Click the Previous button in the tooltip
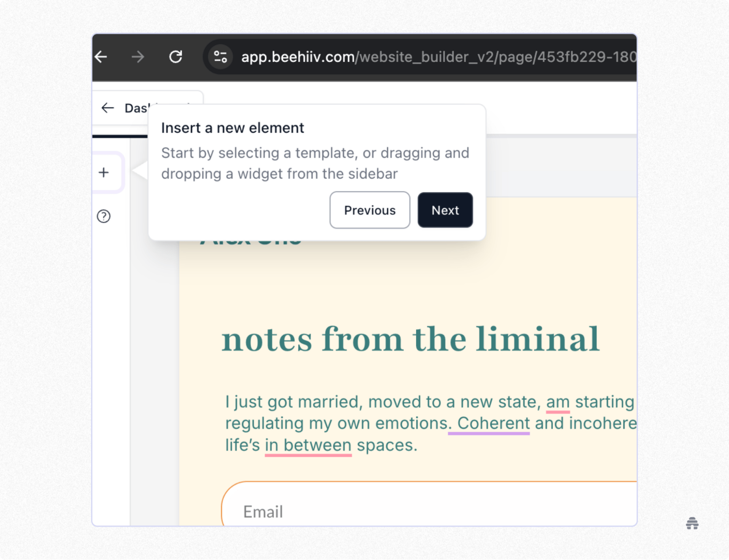The width and height of the screenshot is (729, 560). pos(369,210)
